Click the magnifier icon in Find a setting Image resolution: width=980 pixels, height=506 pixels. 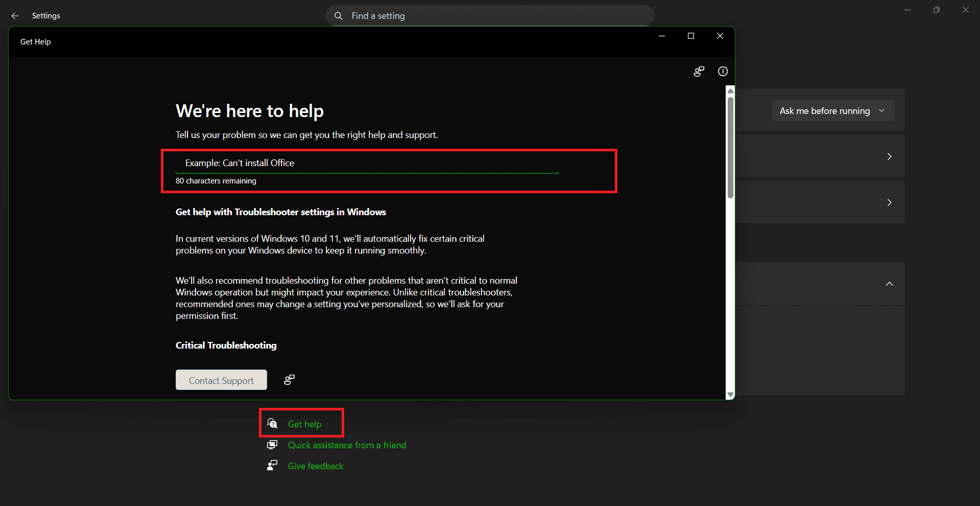coord(338,16)
